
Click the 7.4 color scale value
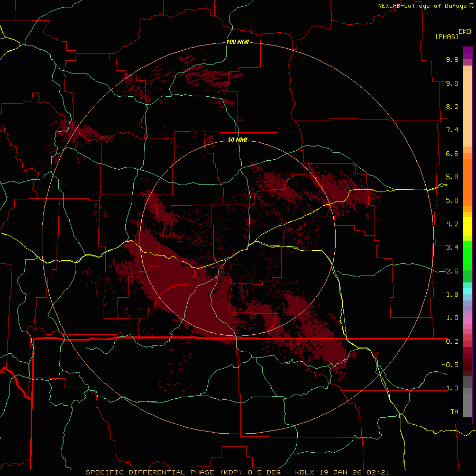452,130
